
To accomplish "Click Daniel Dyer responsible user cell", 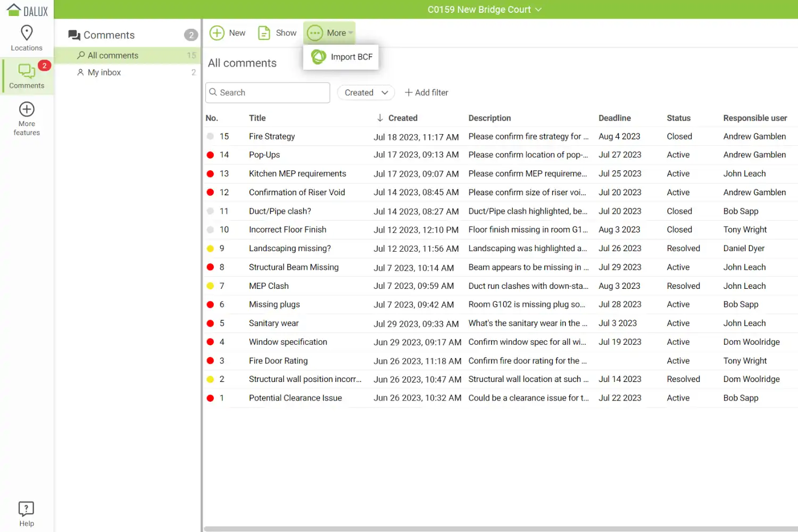I will coord(744,248).
